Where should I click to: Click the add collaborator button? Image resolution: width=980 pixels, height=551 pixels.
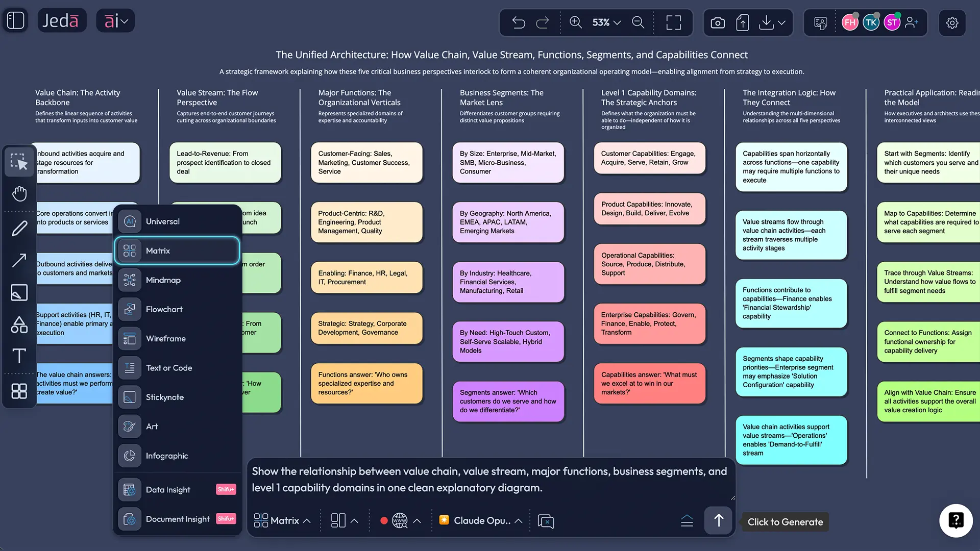[913, 22]
